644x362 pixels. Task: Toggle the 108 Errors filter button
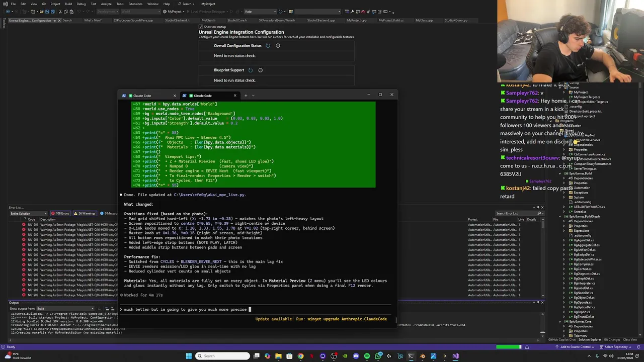pos(60,213)
